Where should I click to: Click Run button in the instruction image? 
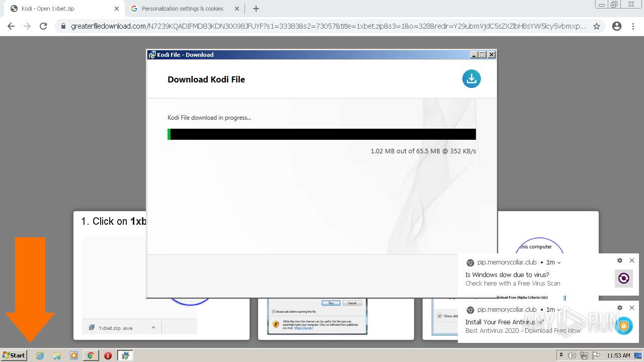(x=331, y=303)
